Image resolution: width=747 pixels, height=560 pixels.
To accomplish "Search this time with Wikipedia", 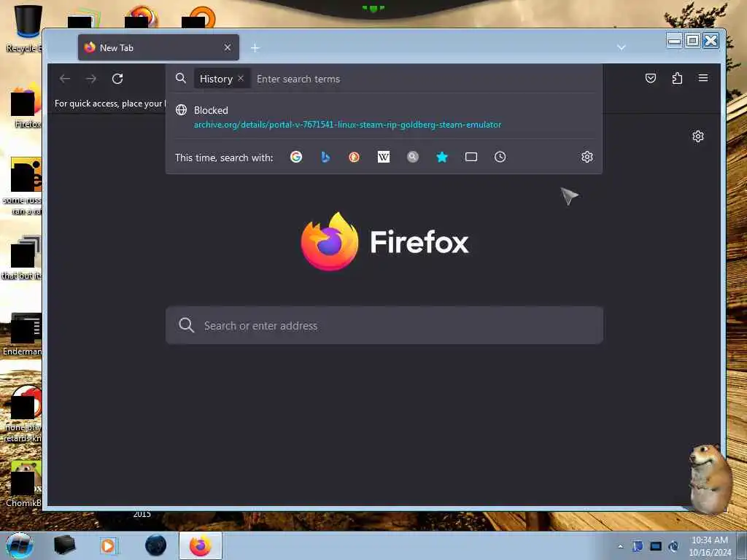I will pyautogui.click(x=384, y=157).
